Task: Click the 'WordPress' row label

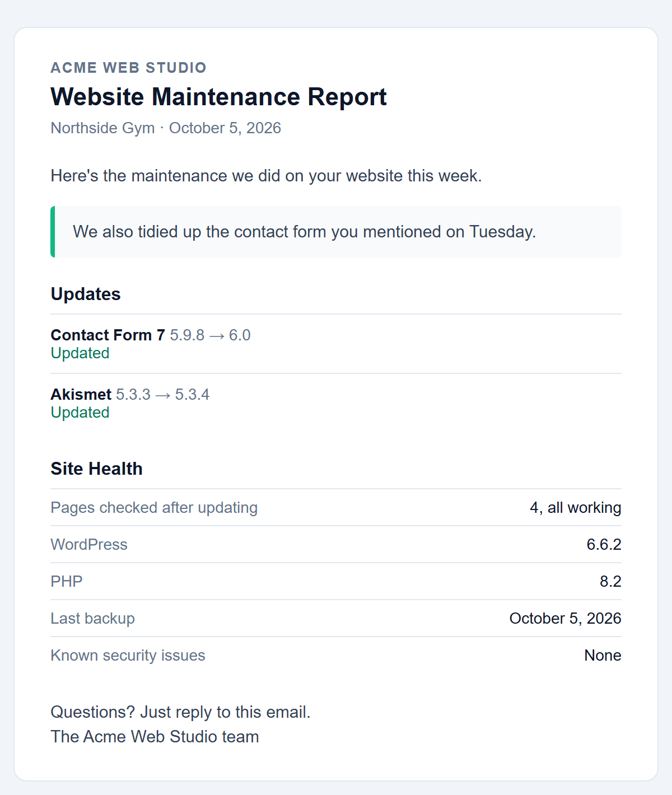Action: pyautogui.click(x=89, y=545)
